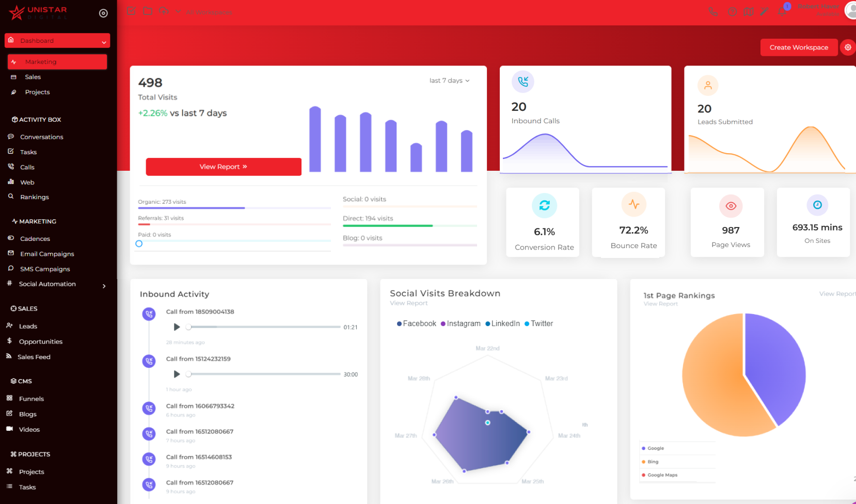
Task: Expand the Social Automation submenu arrow
Action: coord(104,286)
